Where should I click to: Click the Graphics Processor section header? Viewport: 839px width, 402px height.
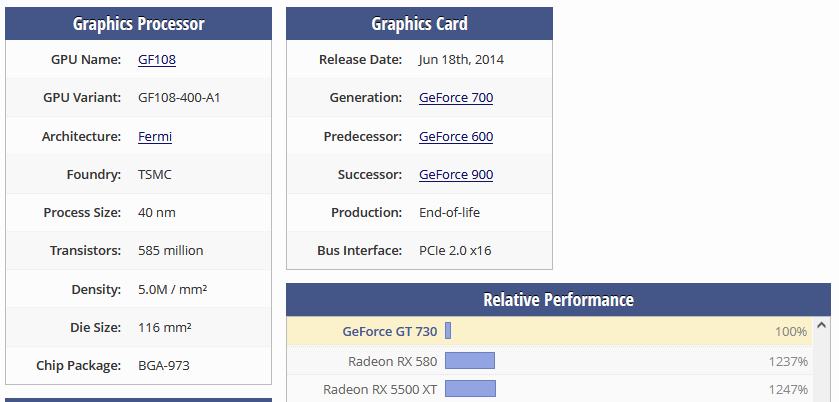[x=139, y=24]
